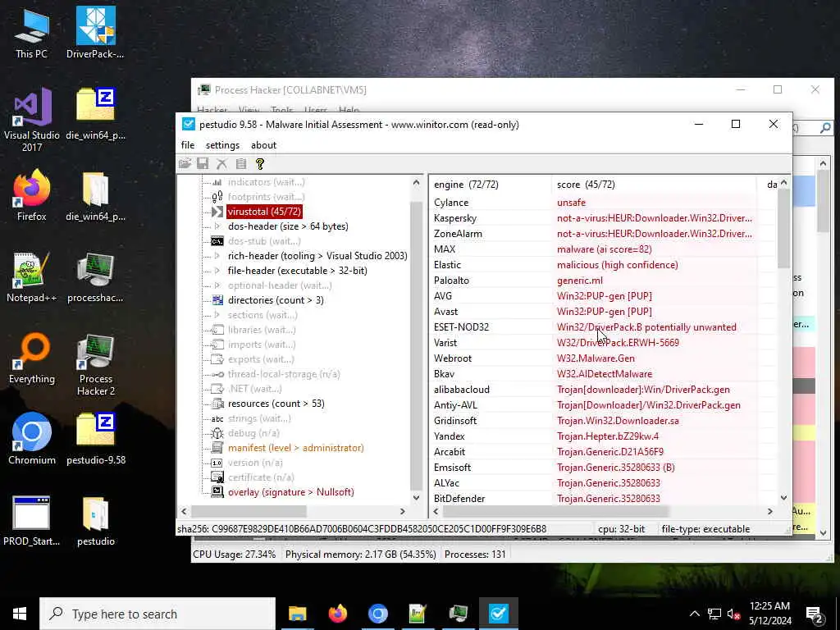
Task: Click the debug bug icon in tree
Action: 217,433
